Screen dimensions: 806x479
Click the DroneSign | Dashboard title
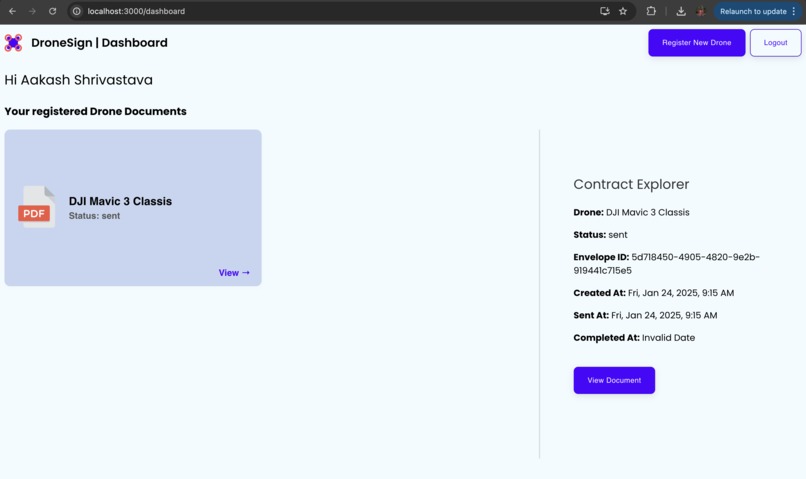[x=99, y=43]
